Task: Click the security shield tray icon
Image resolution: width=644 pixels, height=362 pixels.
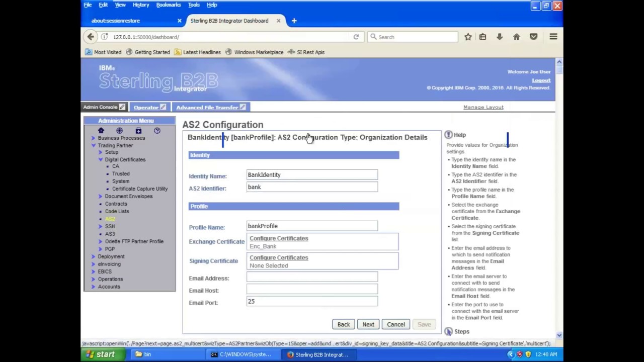Action: pos(528,354)
